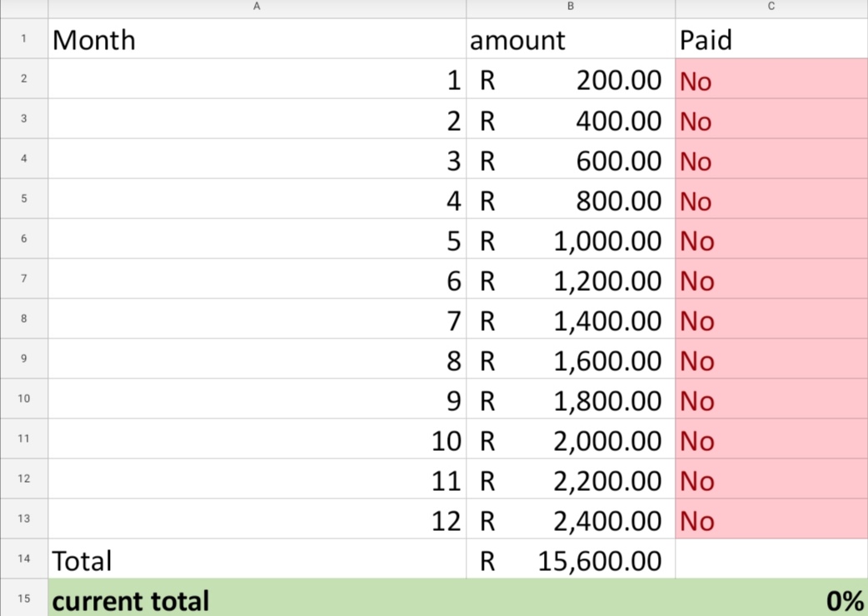Select the cell showing month 5
The image size is (868, 616).
pos(257,238)
